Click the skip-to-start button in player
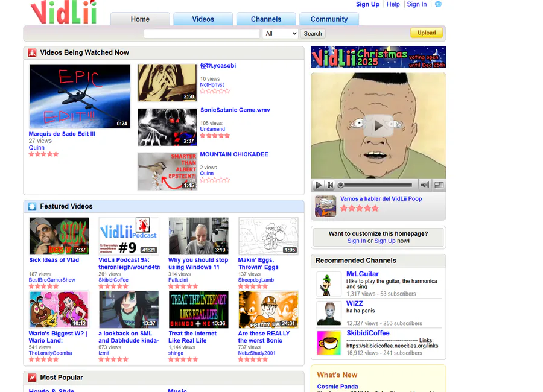Image resolution: width=543 pixels, height=392 pixels. coord(331,185)
